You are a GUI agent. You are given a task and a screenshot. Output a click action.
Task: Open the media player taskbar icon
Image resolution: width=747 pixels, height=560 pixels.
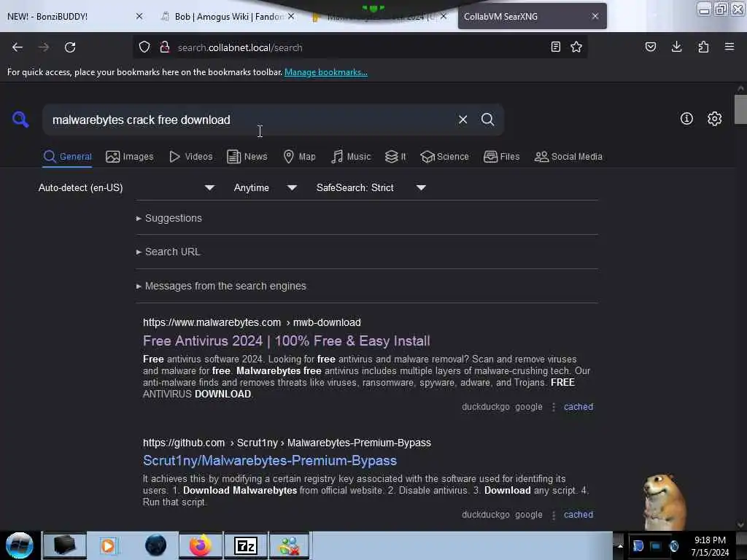click(108, 545)
